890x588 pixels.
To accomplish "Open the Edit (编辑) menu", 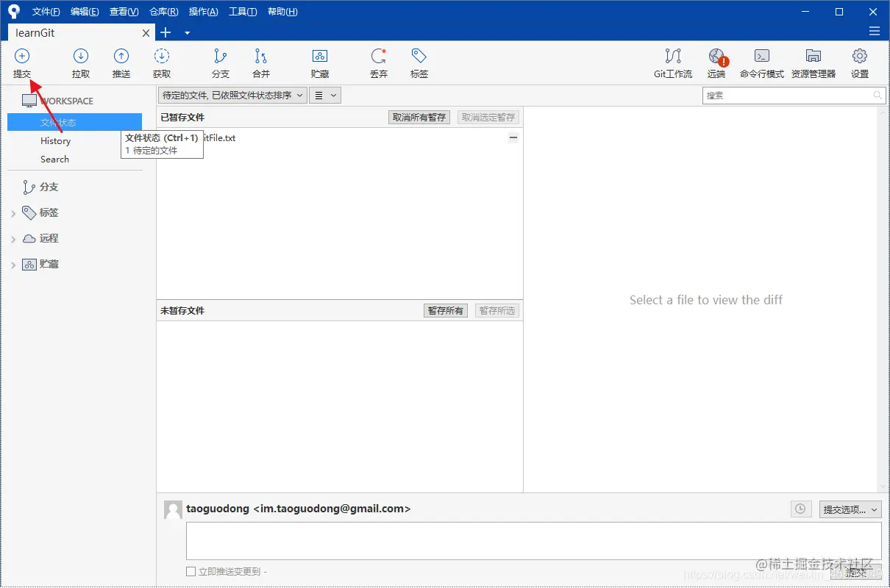I will point(85,12).
